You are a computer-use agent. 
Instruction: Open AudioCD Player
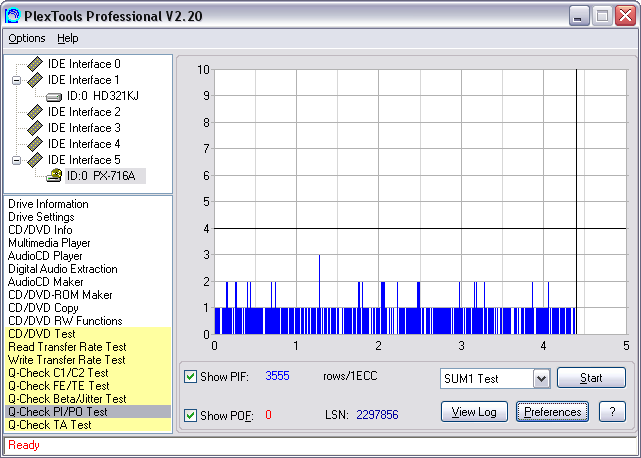[x=45, y=256]
